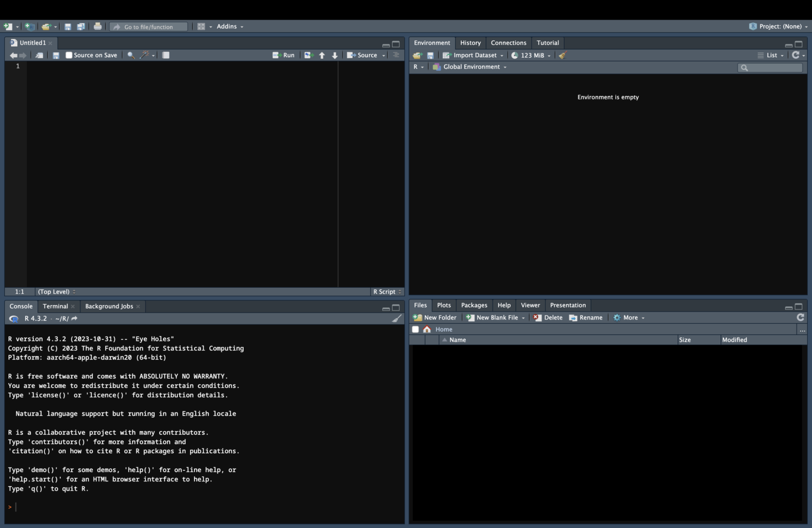Toggle the workspace pane layout grid icon

coord(201,26)
